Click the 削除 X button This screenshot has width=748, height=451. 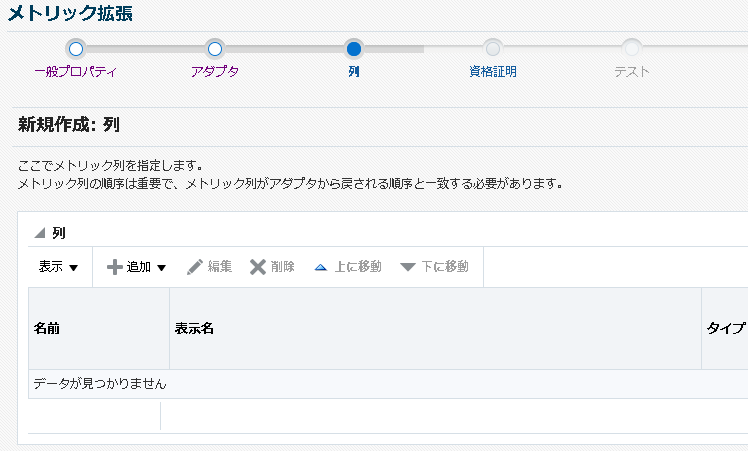(272, 267)
